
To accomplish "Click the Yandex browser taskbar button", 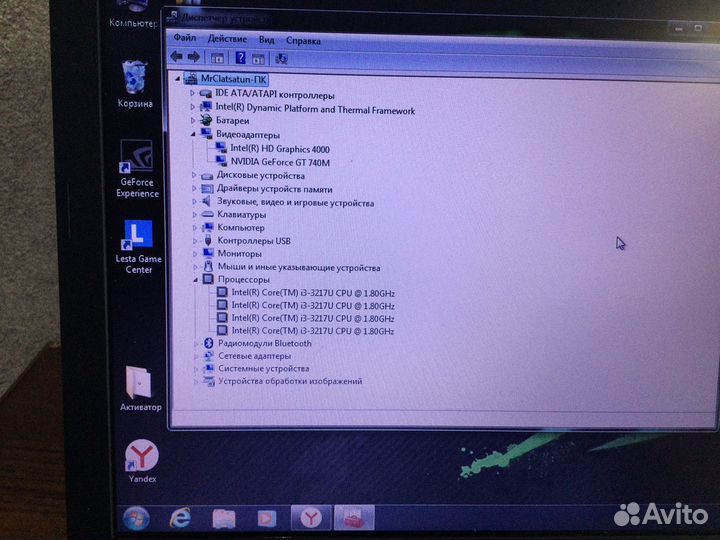I will [311, 518].
